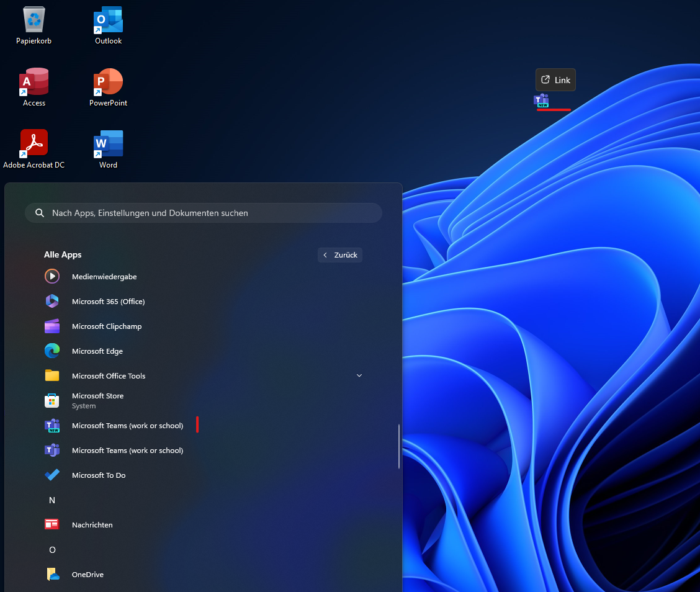The height and width of the screenshot is (592, 700).
Task: Open the Word desktop shortcut
Action: point(108,144)
